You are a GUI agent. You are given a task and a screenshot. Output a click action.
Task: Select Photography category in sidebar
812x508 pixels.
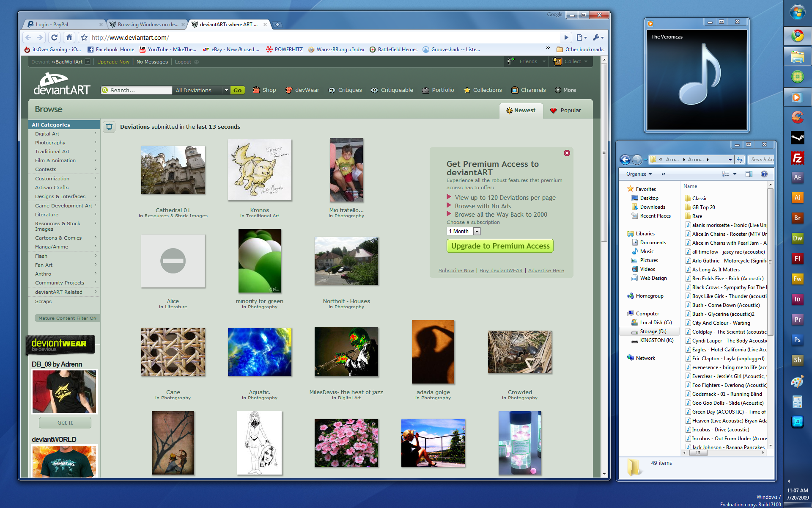coord(50,143)
